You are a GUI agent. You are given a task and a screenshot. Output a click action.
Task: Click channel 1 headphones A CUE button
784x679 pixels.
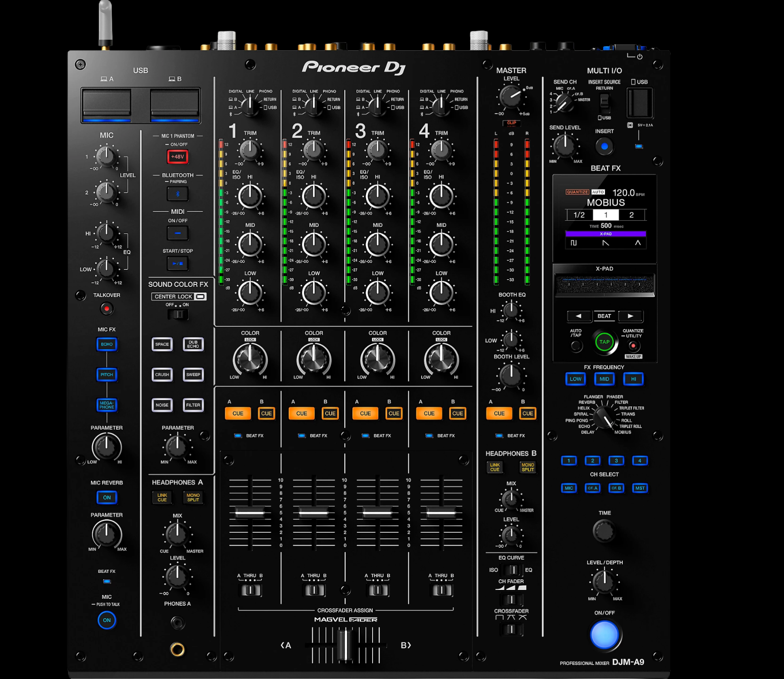point(238,414)
